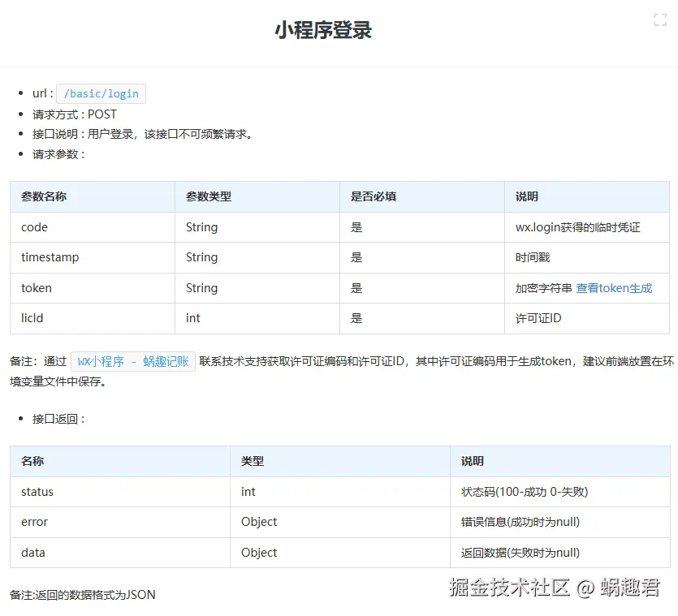Select the error name cell
This screenshot has width=678, height=616.
pos(120,522)
